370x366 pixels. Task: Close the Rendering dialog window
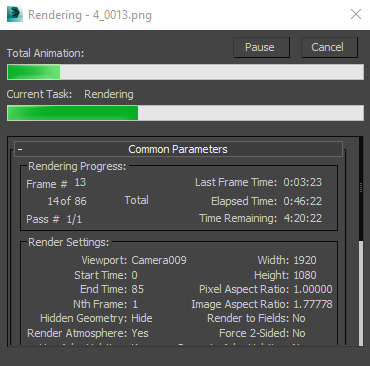coord(356,14)
